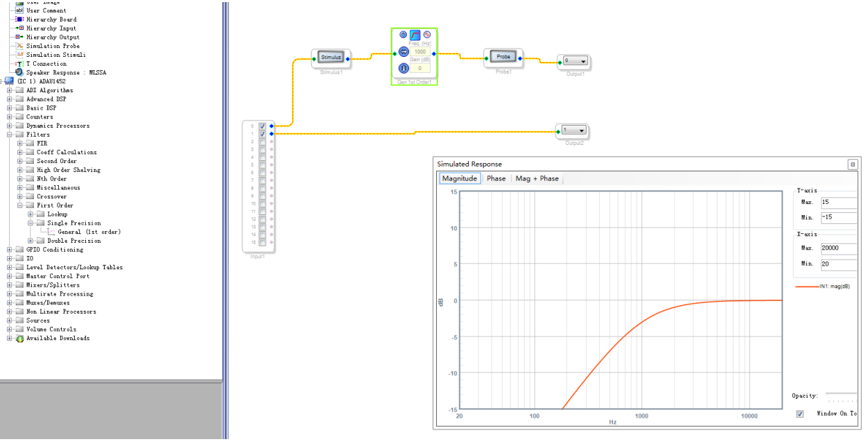The height and width of the screenshot is (444, 868).
Task: Click the filter type icon in Gen 1st Order1
Action: [x=415, y=35]
